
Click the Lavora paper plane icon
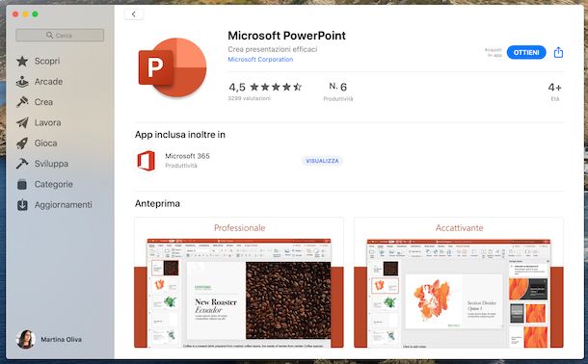[22, 122]
